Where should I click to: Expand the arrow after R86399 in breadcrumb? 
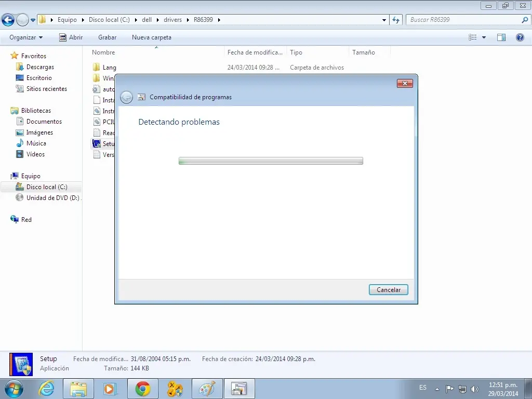click(x=219, y=20)
